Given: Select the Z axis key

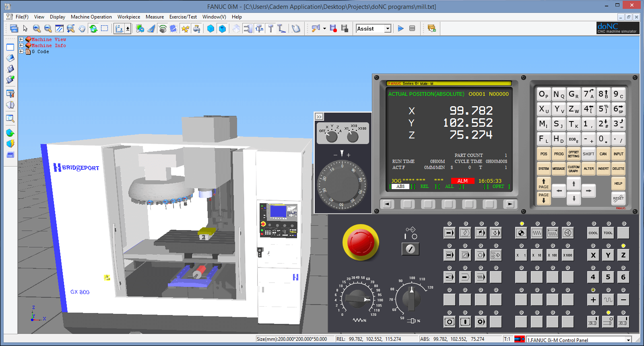Looking at the screenshot, I should 623,255.
